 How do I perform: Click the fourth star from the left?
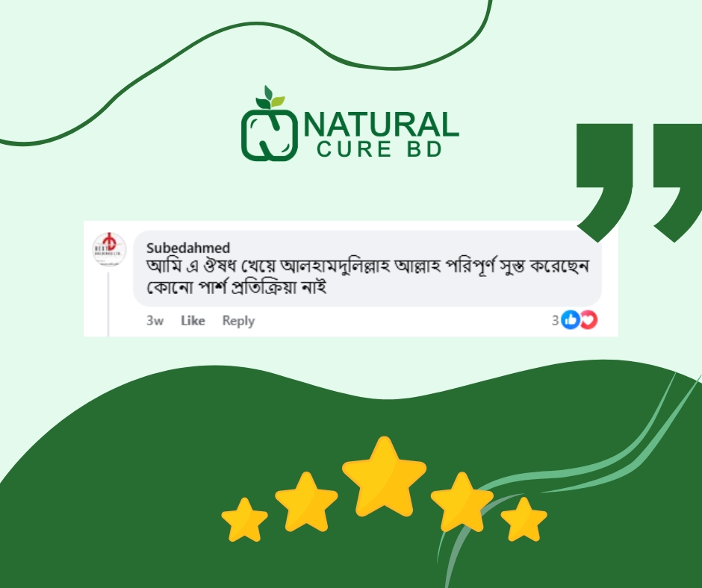point(462,501)
